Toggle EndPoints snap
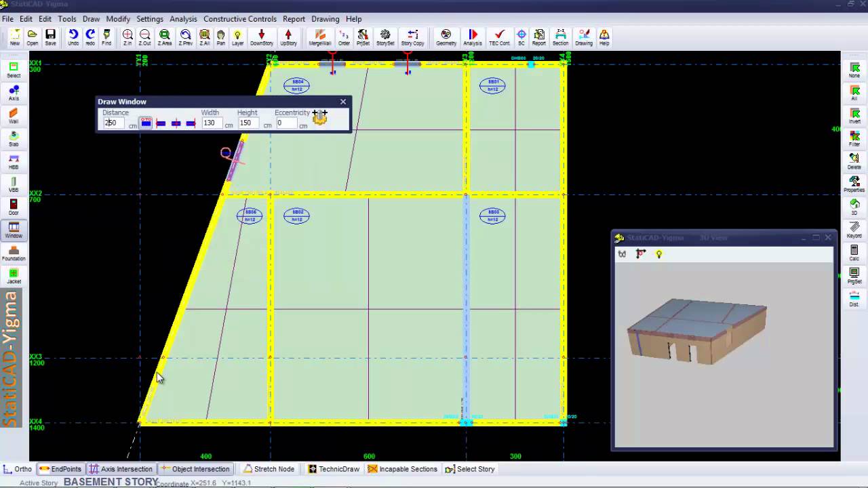The height and width of the screenshot is (488, 868). (x=60, y=469)
